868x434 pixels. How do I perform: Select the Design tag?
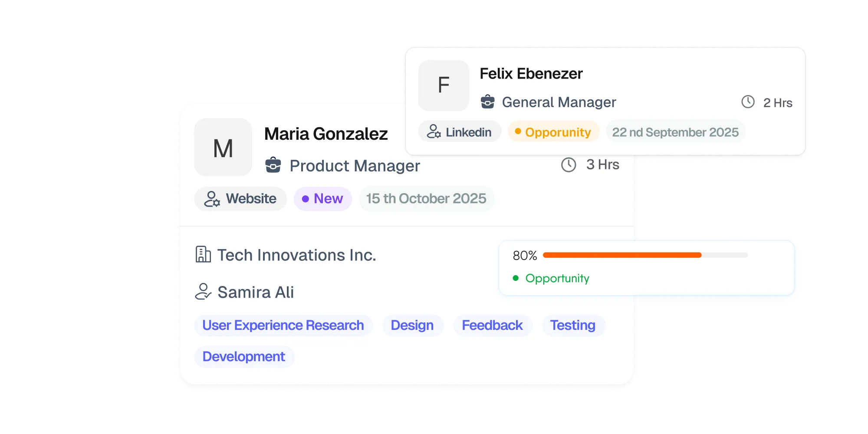click(x=412, y=325)
